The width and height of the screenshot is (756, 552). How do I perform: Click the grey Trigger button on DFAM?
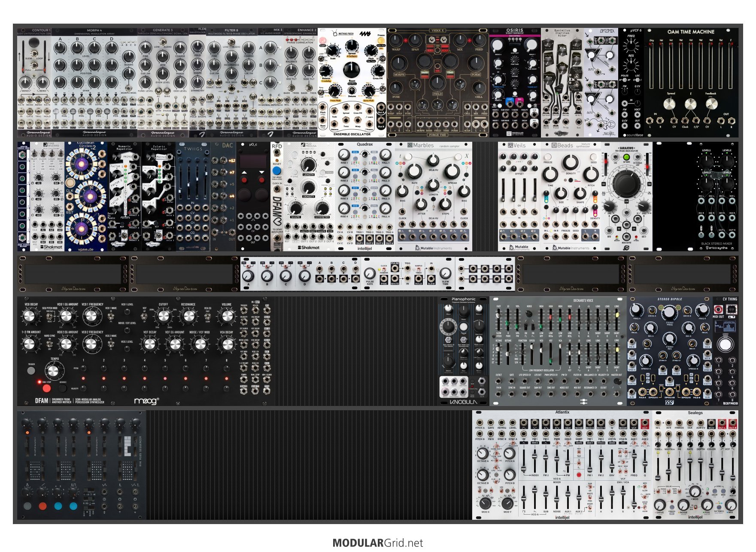(31, 371)
